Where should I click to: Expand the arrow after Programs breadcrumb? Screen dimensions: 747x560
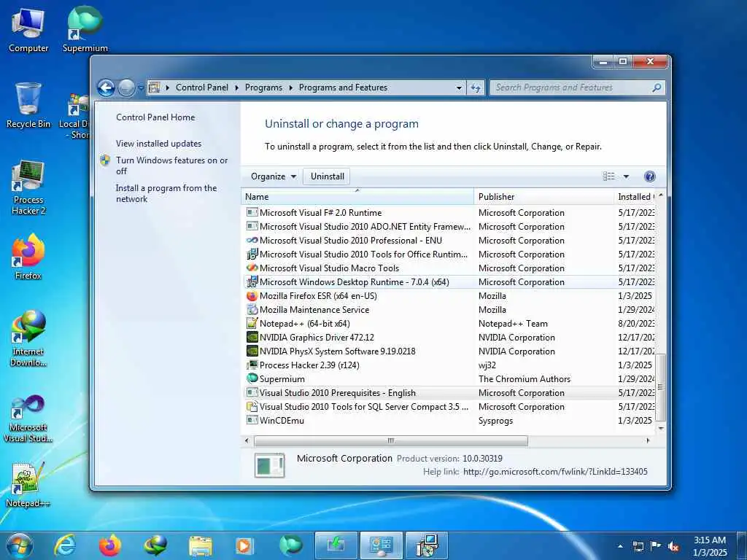point(290,87)
